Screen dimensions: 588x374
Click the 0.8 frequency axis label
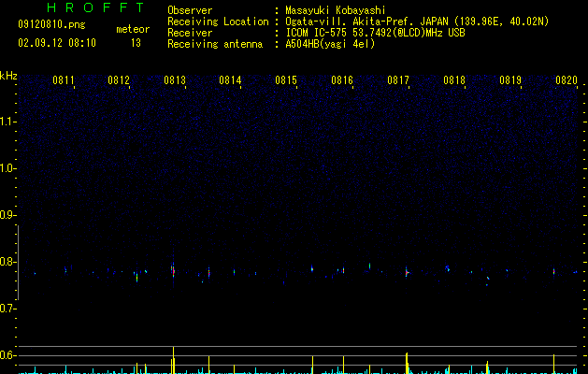(7, 262)
